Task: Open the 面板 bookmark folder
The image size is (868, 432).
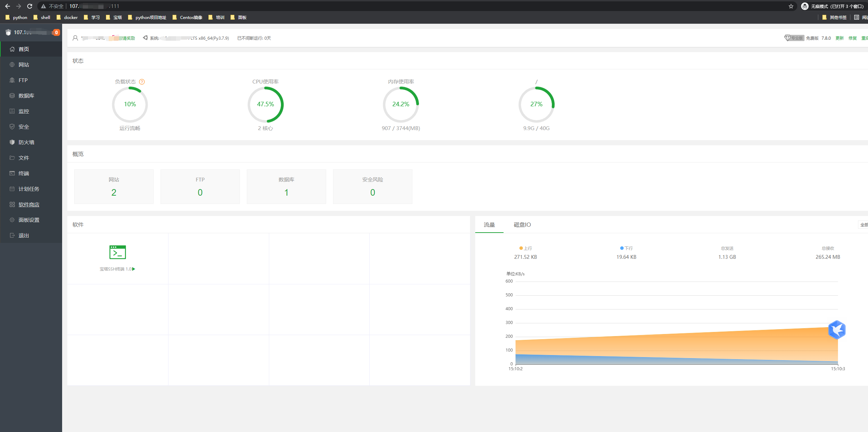Action: tap(238, 17)
